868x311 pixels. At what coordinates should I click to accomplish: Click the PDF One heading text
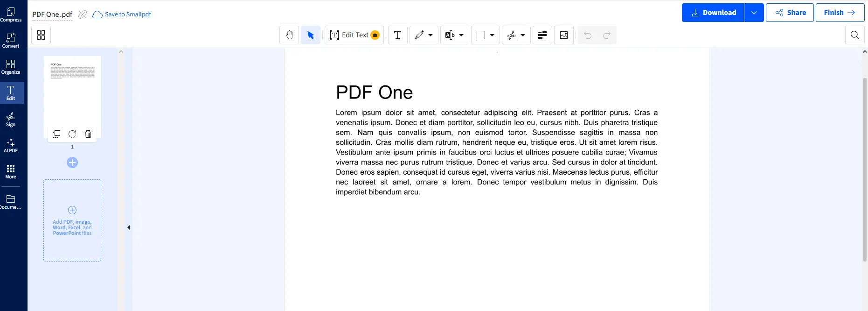click(374, 92)
